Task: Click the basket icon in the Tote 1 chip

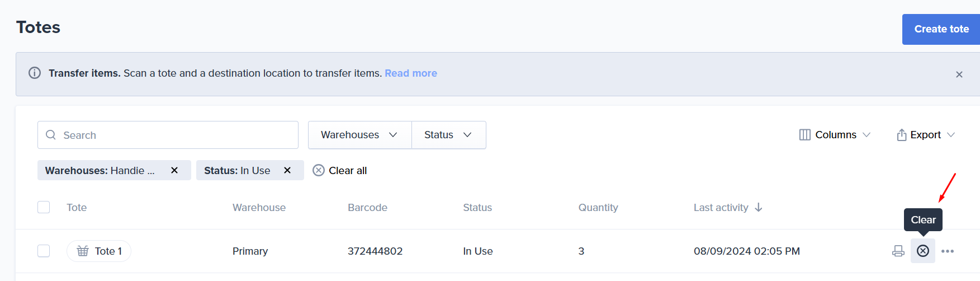Action: point(83,251)
